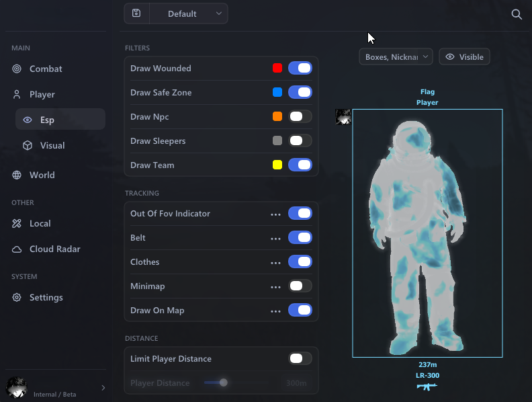Select the Esp submenu item
The width and height of the screenshot is (532, 402).
click(x=60, y=119)
